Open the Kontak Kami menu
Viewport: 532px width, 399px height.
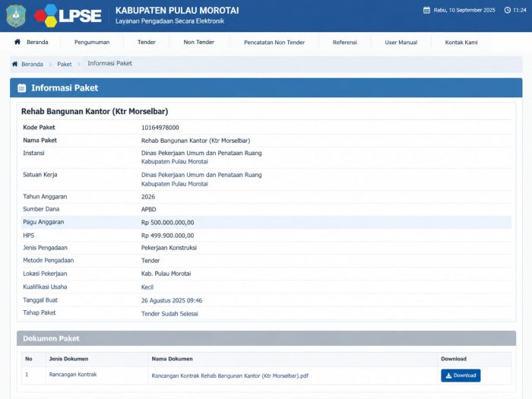pos(461,43)
